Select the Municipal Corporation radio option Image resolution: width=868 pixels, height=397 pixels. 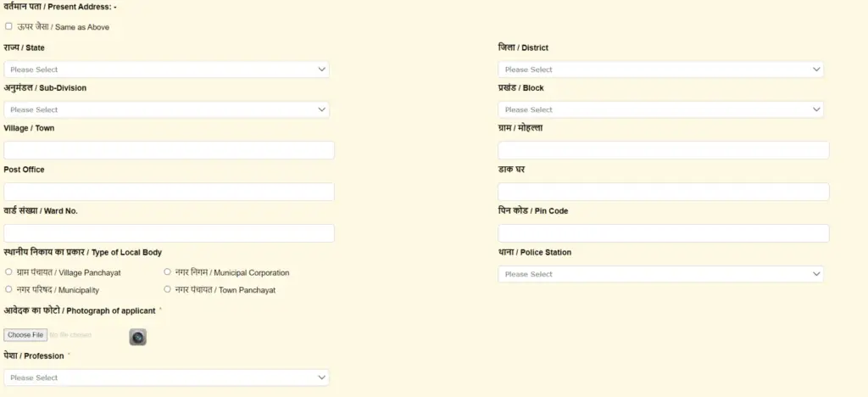coord(167,272)
